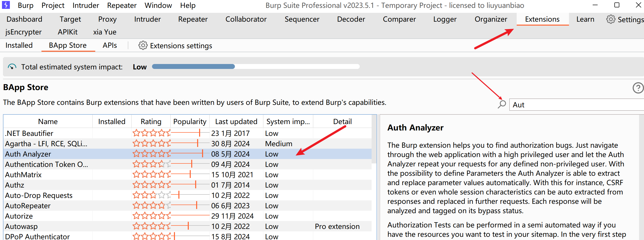Switch to the Installed tab

click(19, 45)
